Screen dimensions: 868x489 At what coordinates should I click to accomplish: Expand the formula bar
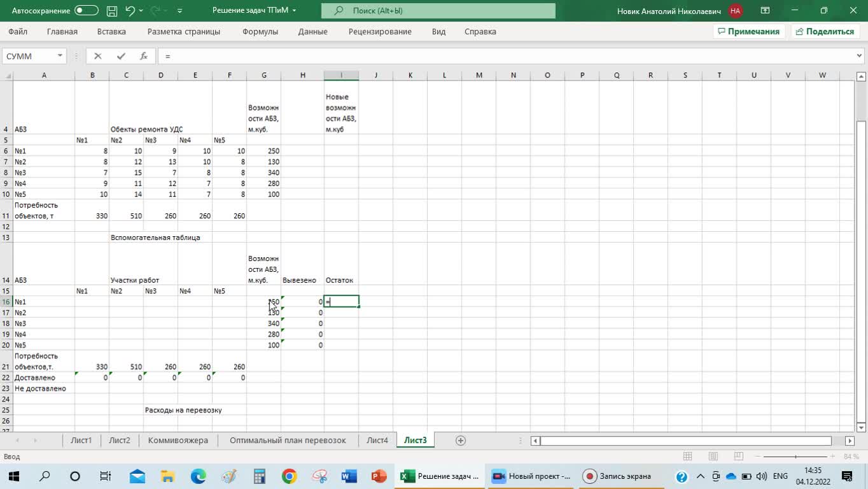click(x=860, y=56)
